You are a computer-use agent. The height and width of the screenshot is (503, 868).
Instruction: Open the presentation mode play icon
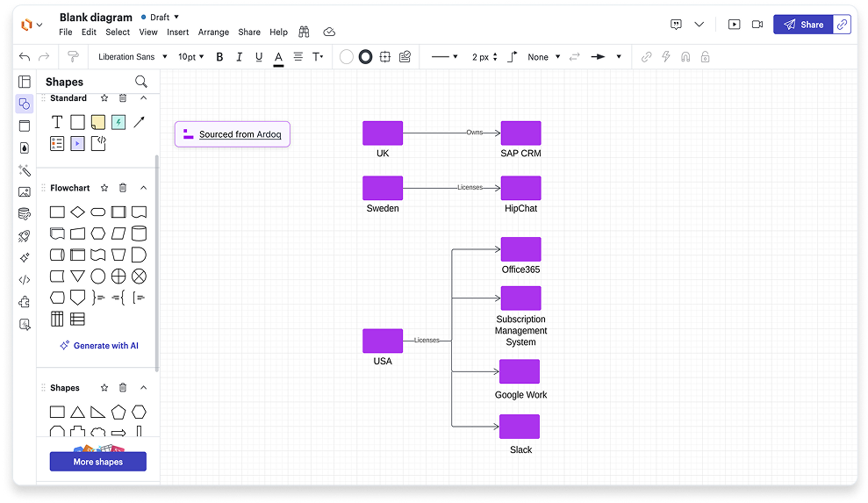[734, 25]
